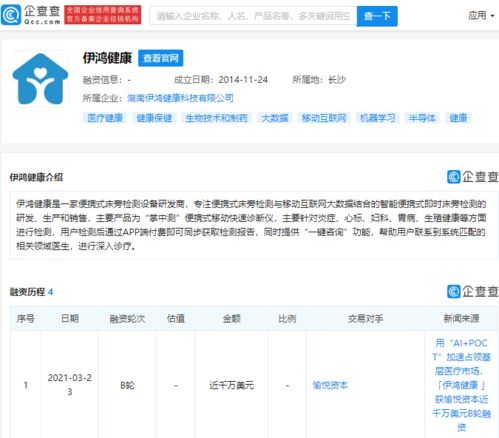The width and height of the screenshot is (499, 438).
Task: Click the 伊鸿健康介绍 section heading
Action: (x=36, y=177)
